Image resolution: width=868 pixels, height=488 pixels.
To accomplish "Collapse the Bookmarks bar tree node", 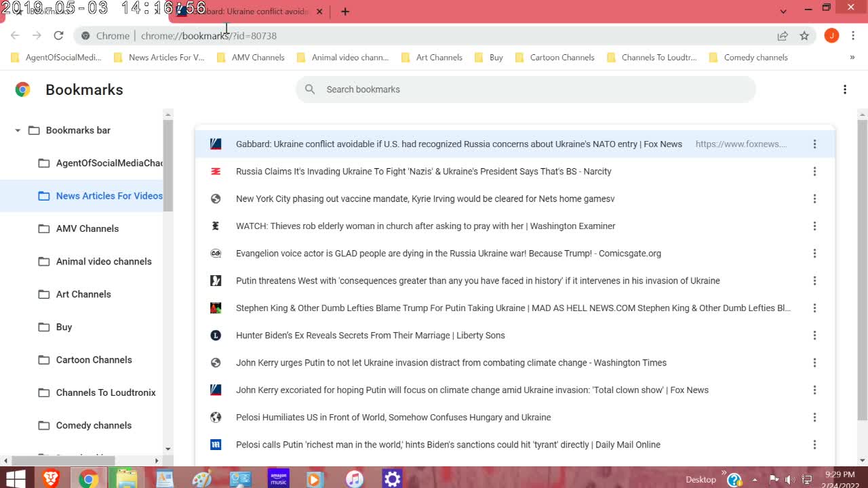I will tap(18, 130).
